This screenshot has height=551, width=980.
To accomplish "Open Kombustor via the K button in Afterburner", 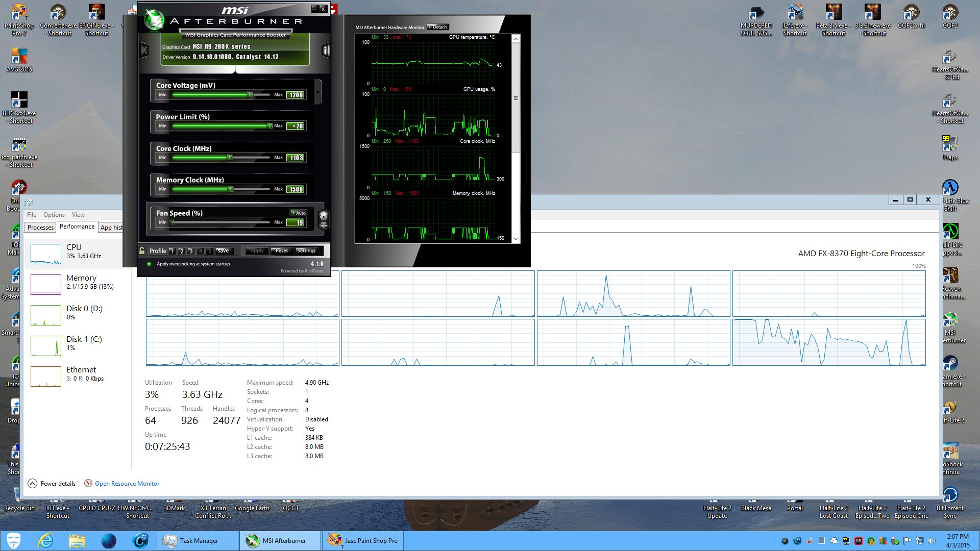I will point(144,50).
